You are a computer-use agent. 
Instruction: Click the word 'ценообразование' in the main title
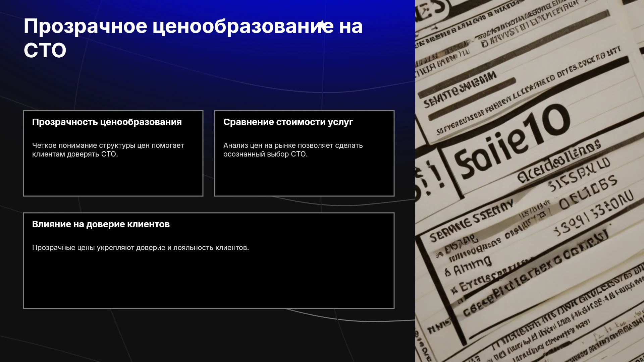tap(243, 27)
